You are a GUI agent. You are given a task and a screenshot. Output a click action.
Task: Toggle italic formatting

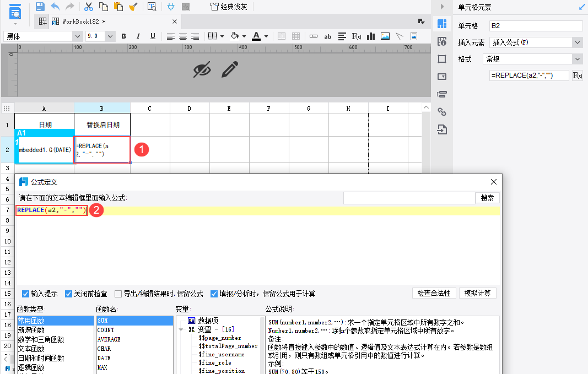coord(138,36)
